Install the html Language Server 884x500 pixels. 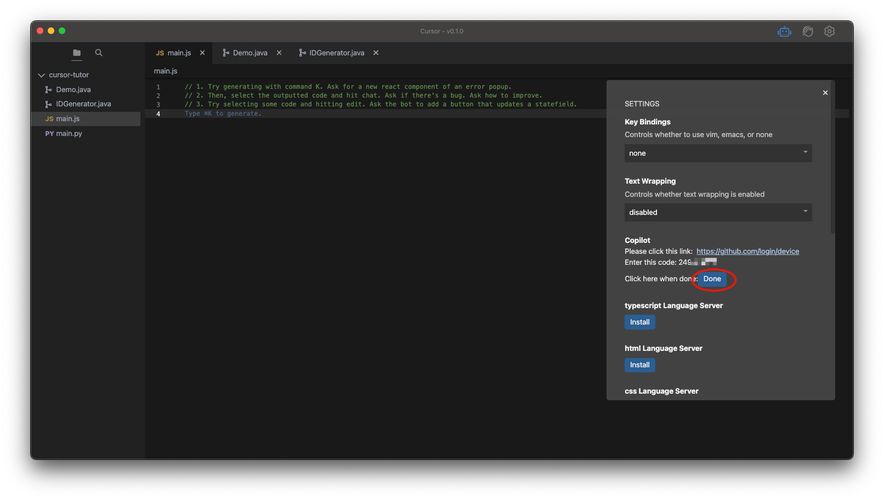(x=639, y=365)
